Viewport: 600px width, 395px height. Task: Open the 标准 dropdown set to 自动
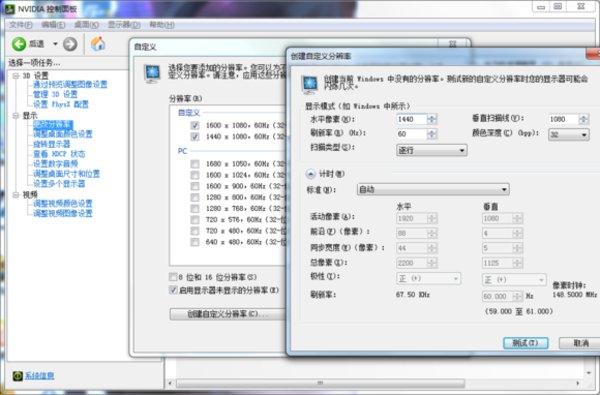click(x=433, y=189)
